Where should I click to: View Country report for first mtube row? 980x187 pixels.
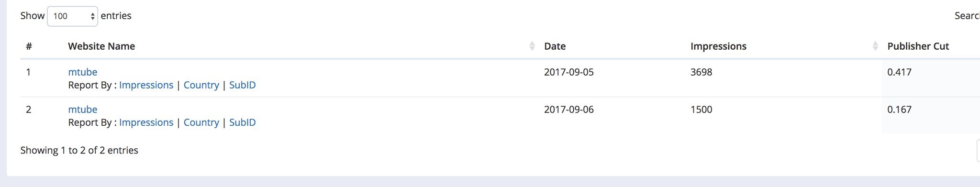point(201,85)
